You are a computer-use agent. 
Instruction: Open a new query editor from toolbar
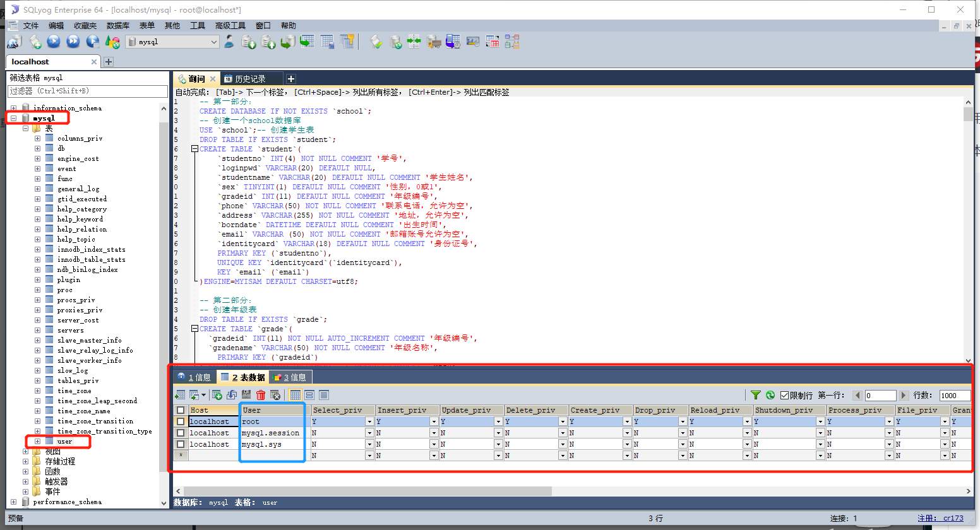coord(35,42)
